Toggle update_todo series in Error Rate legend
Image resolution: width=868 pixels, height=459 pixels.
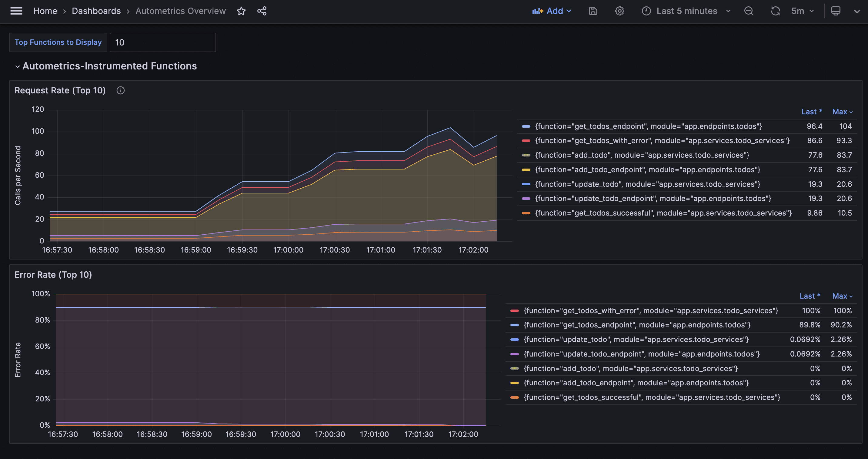point(636,339)
